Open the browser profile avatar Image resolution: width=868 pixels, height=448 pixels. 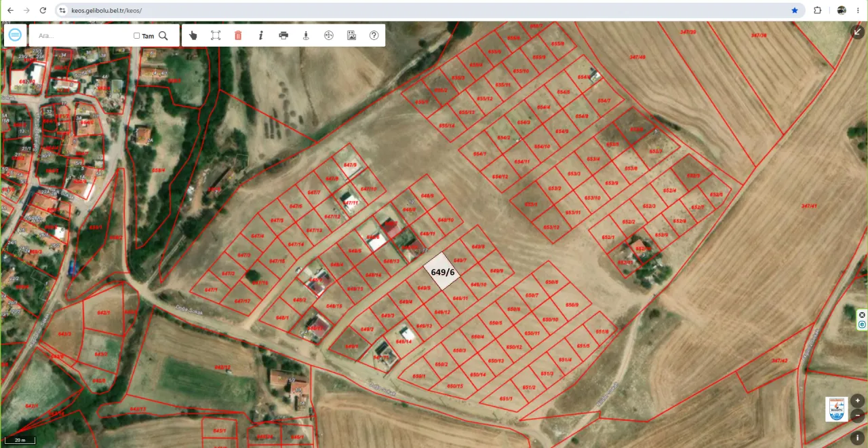[842, 10]
